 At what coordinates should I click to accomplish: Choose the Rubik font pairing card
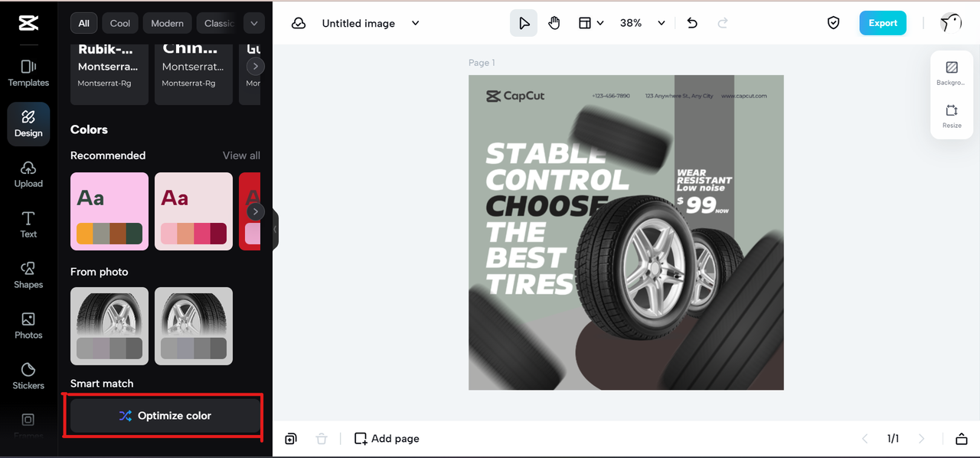click(x=109, y=74)
